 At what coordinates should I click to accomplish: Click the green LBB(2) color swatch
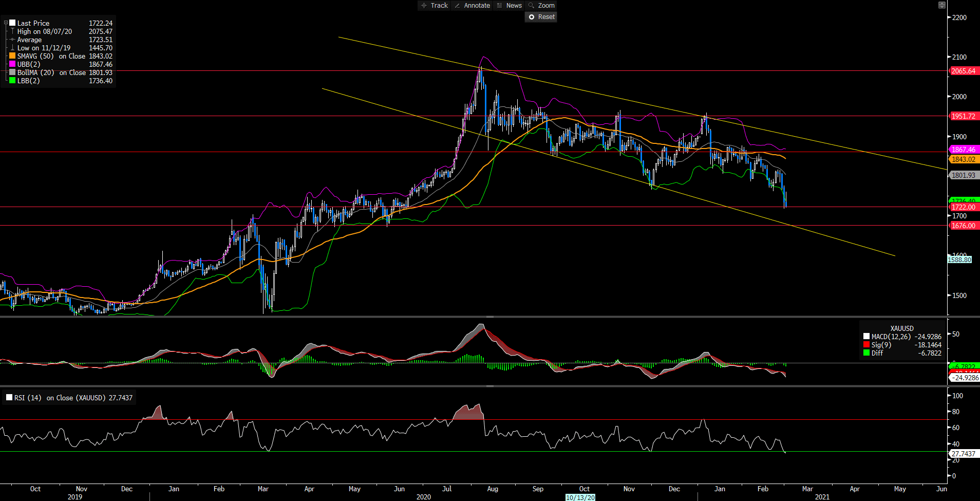[12, 81]
